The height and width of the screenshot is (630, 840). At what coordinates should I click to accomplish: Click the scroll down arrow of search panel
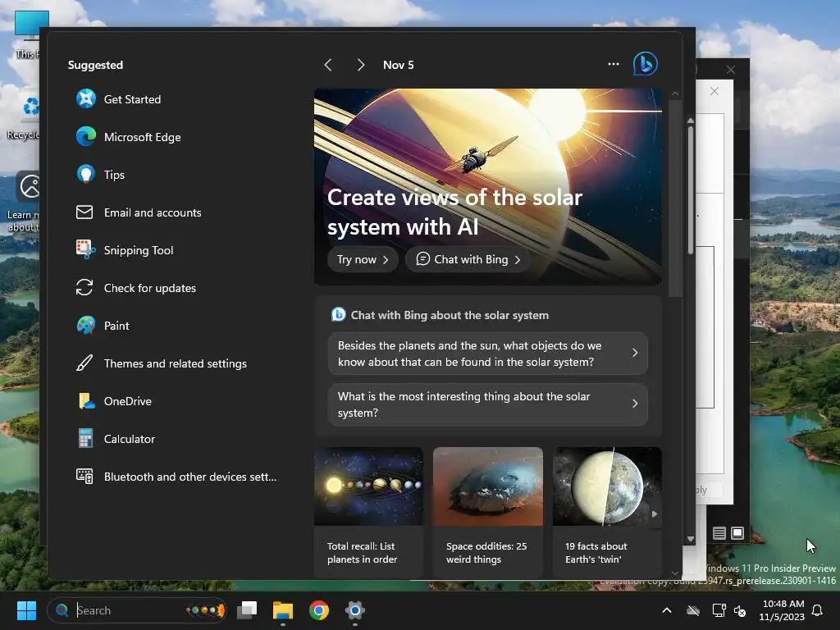tap(675, 573)
